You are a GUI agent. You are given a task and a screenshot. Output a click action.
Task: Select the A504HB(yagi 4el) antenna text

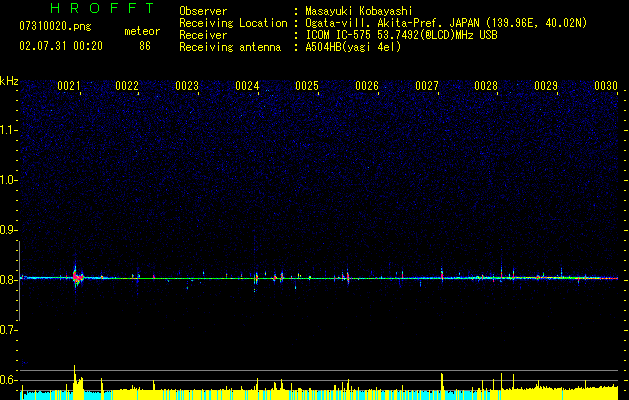(353, 47)
